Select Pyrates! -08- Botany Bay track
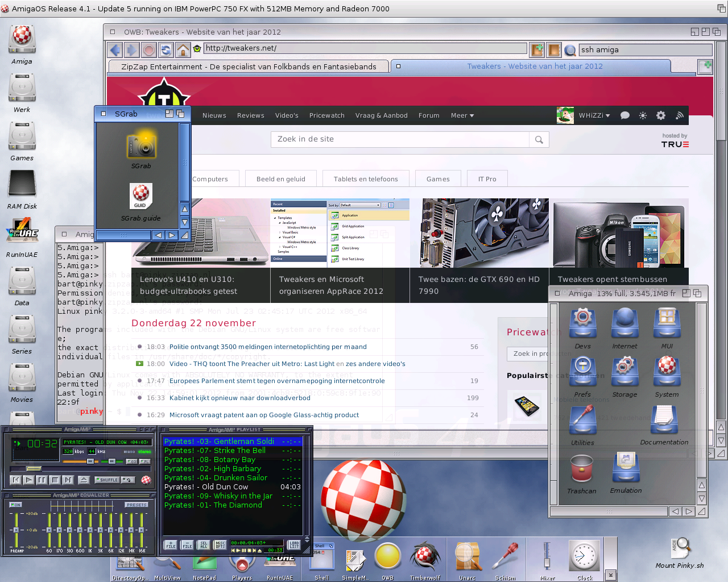Screen dimensions: 728x582 point(233,459)
